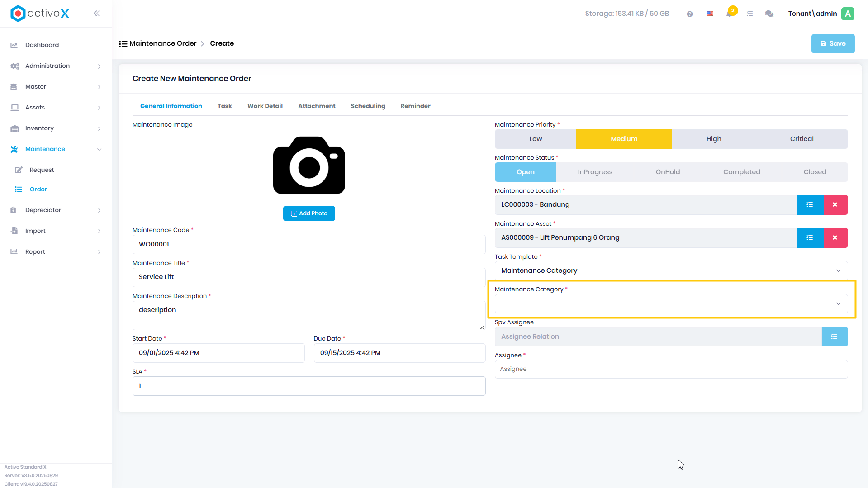
Task: Click the Dashboard chart icon
Action: pyautogui.click(x=14, y=45)
